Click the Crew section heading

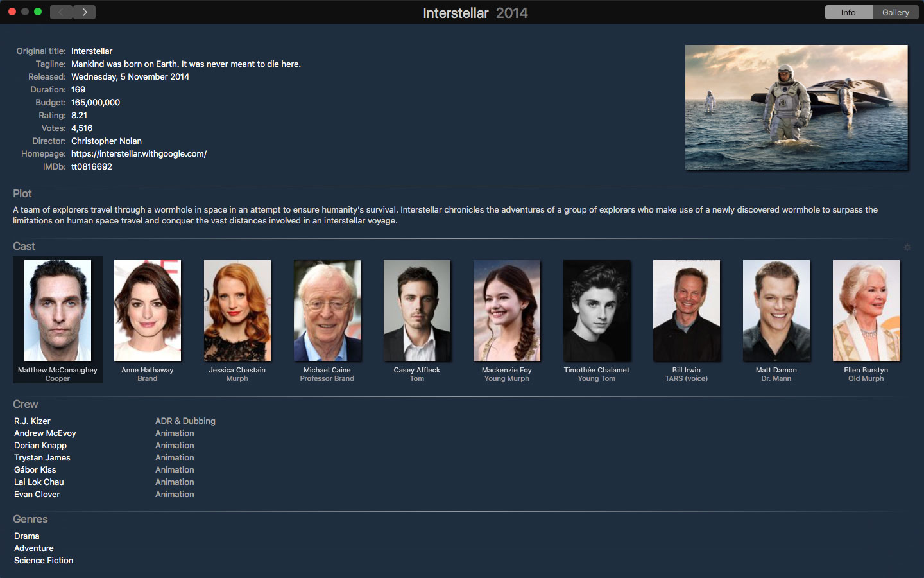coord(26,404)
